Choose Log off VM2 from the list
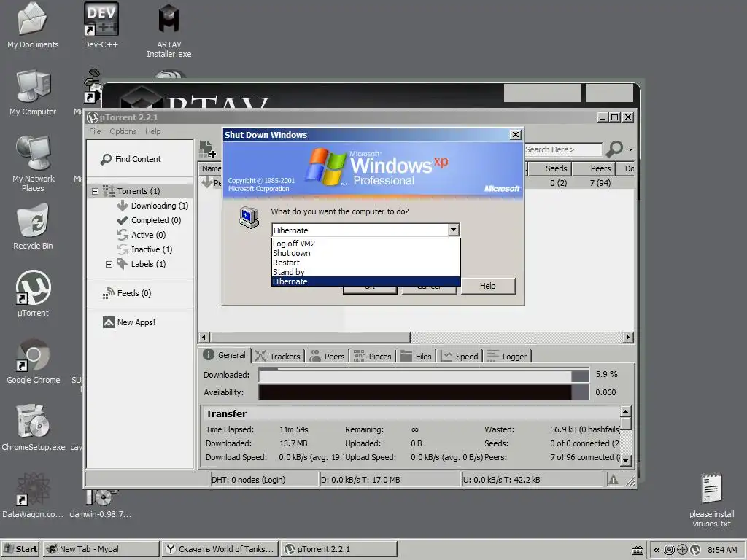 [x=366, y=244]
